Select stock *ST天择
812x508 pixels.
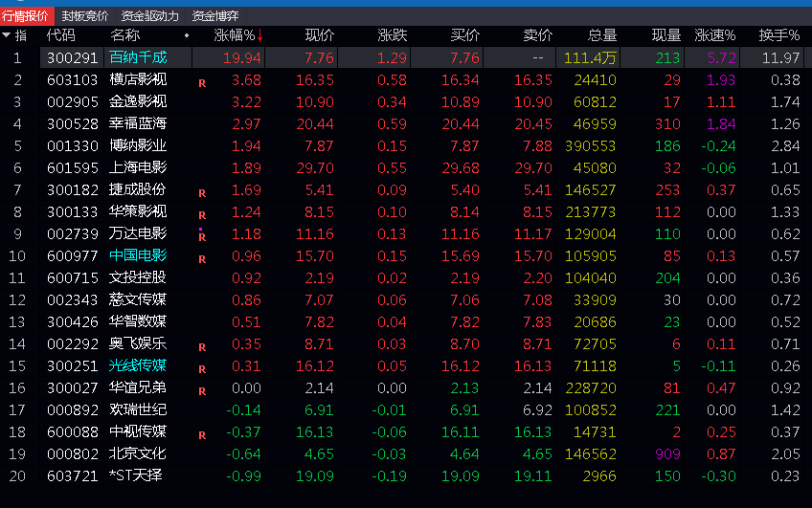click(x=136, y=475)
